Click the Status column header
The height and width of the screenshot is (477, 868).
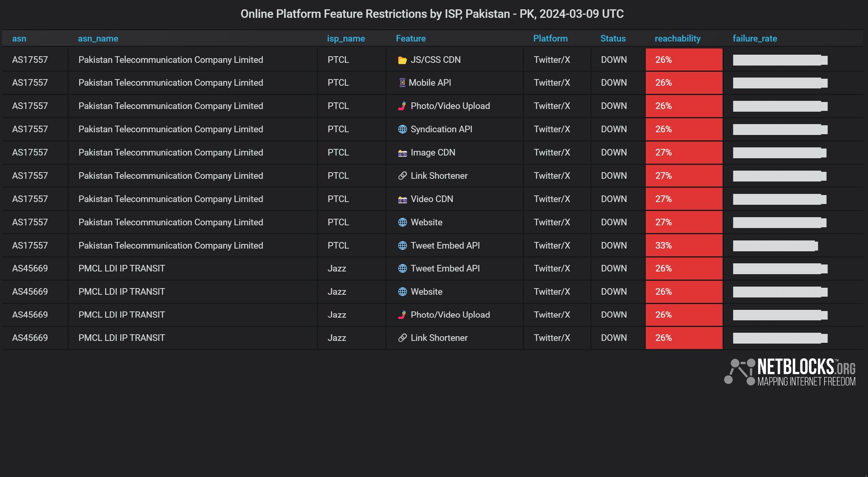tap(613, 38)
